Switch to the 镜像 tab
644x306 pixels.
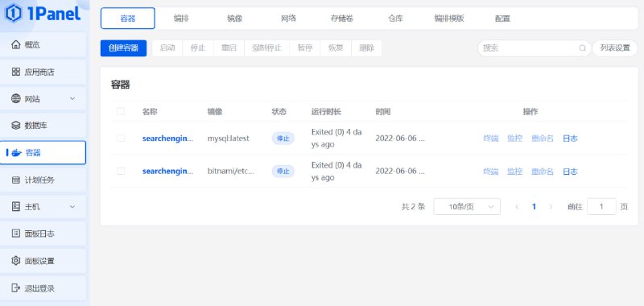coord(234,19)
